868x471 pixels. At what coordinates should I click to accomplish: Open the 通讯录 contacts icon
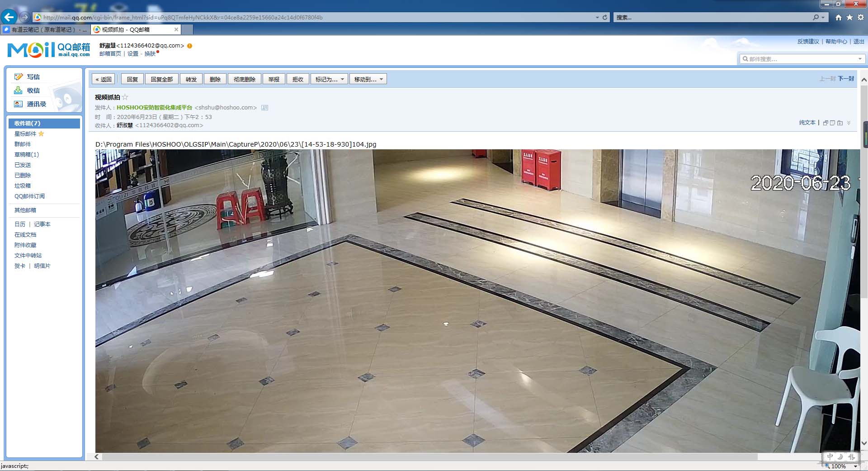pyautogui.click(x=19, y=104)
